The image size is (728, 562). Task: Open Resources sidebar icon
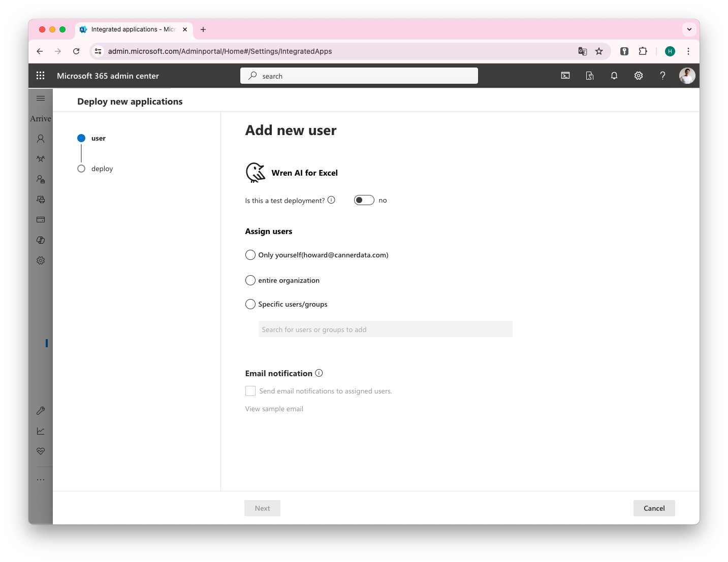click(x=41, y=200)
